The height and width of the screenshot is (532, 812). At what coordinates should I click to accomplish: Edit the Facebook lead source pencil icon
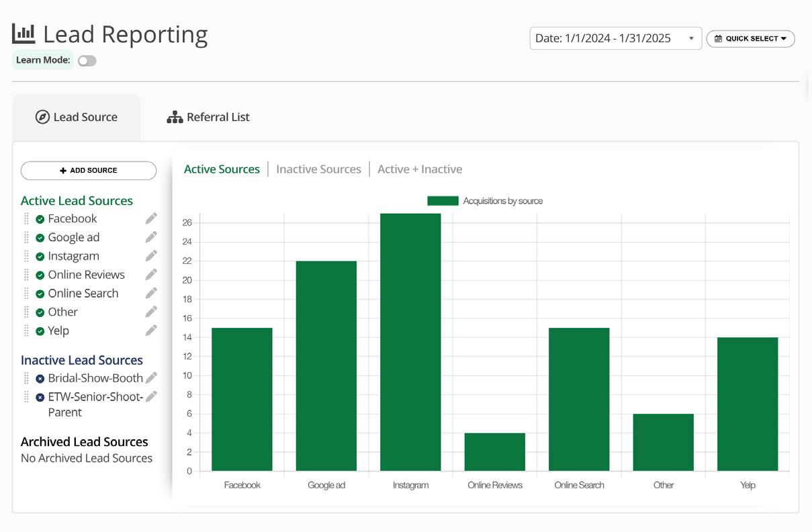point(151,218)
